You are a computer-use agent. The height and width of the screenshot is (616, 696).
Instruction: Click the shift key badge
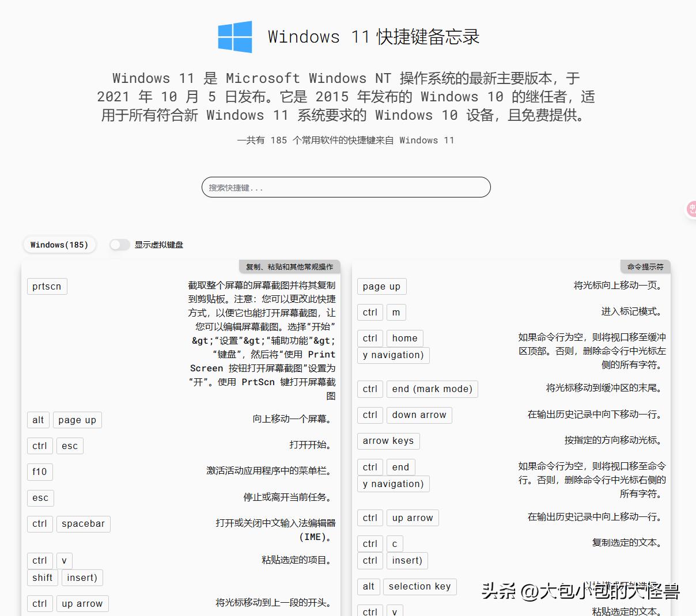coord(42,577)
